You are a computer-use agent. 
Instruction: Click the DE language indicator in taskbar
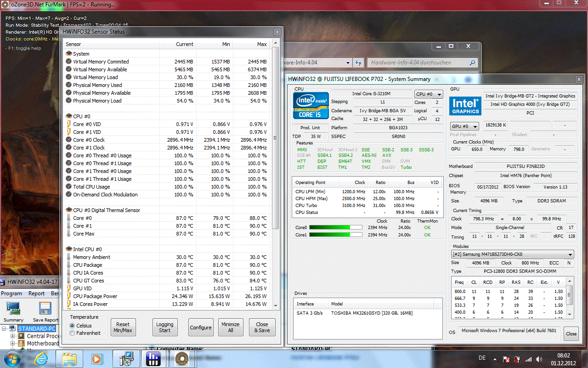482,358
